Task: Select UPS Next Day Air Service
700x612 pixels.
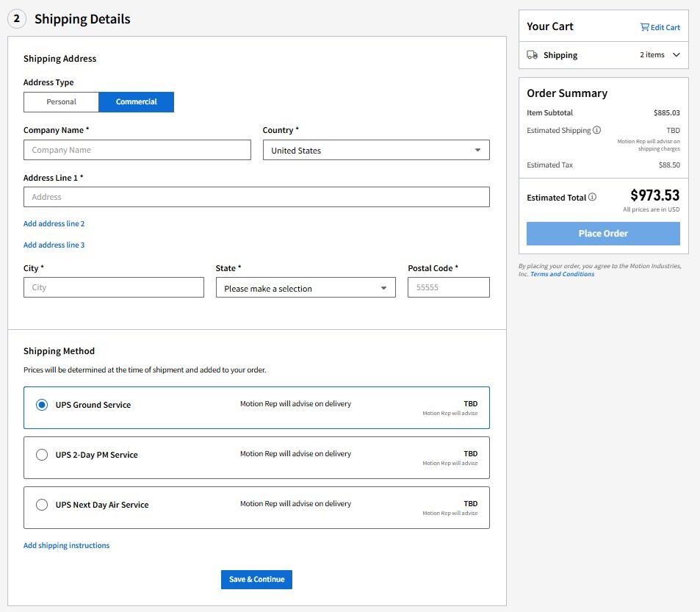Action: pos(42,505)
